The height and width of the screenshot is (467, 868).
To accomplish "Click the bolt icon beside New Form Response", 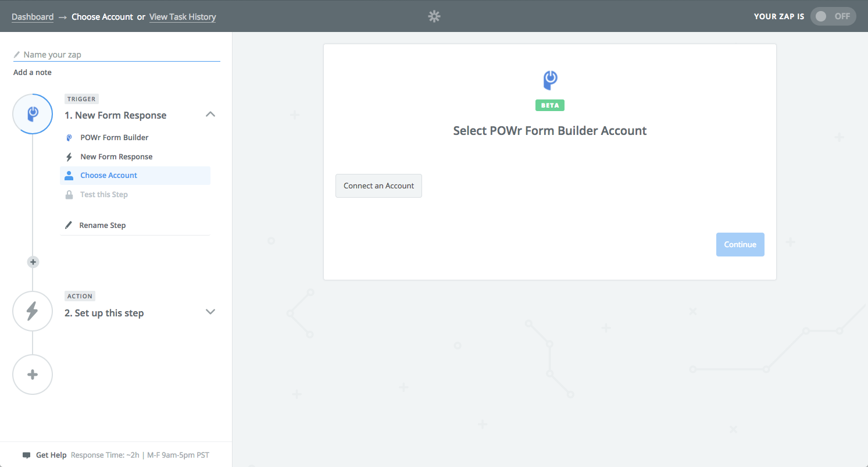I will (x=69, y=157).
